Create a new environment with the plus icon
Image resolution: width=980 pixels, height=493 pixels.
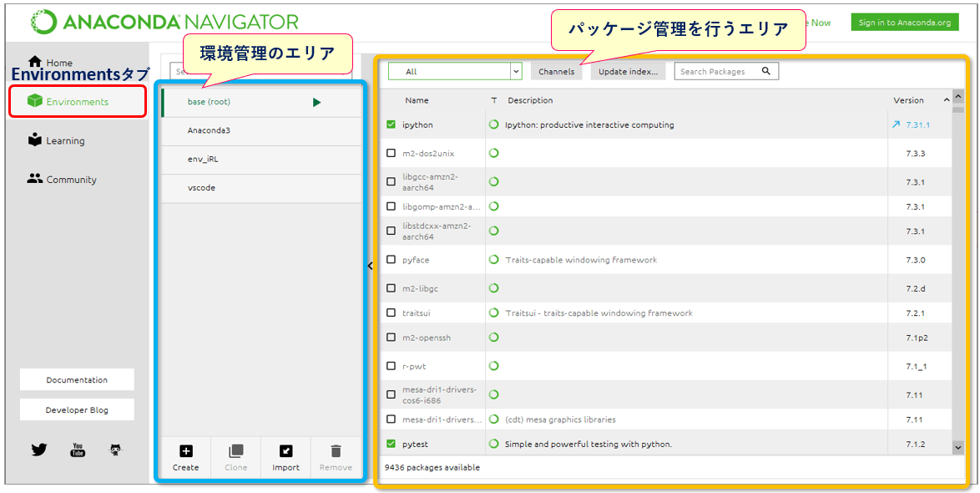[185, 451]
